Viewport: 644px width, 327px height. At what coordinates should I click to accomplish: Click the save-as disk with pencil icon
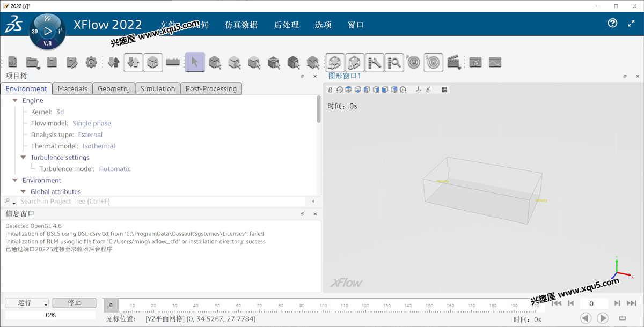pos(72,62)
